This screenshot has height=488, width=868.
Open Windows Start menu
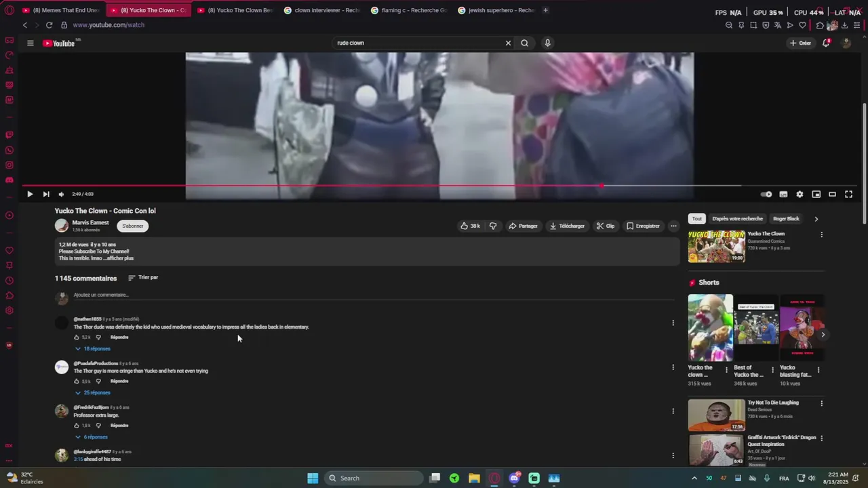click(313, 478)
